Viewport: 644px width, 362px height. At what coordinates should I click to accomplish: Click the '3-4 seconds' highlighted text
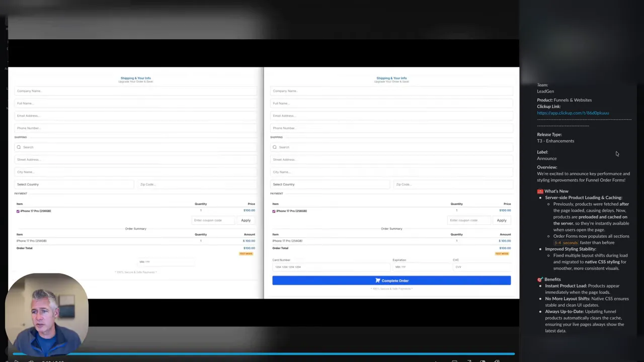[565, 243]
